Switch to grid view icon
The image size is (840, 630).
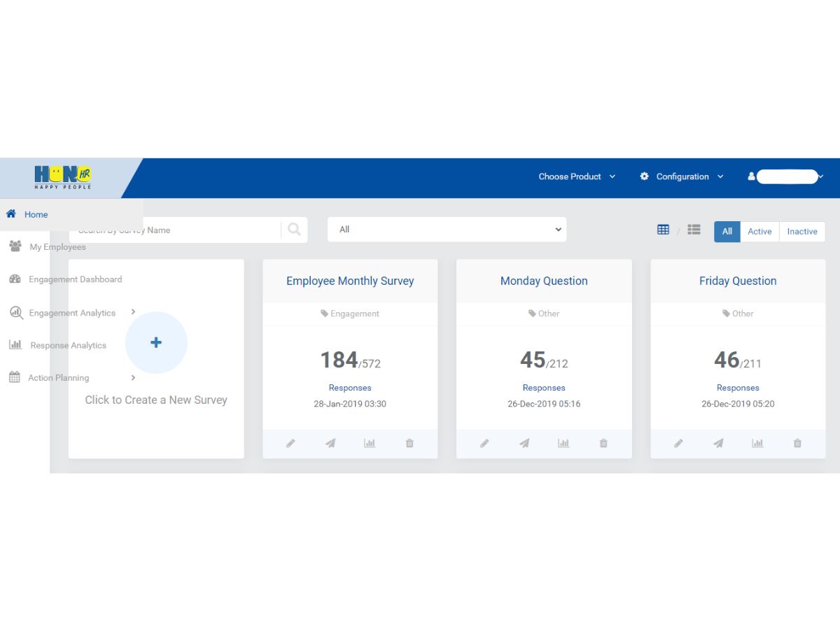(663, 230)
